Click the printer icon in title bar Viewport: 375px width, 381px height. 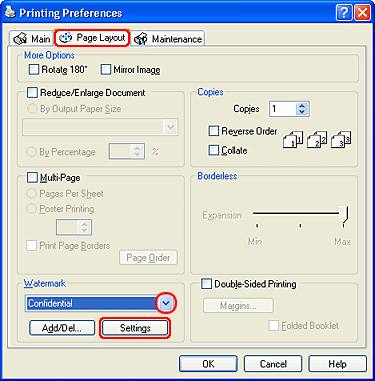point(10,13)
